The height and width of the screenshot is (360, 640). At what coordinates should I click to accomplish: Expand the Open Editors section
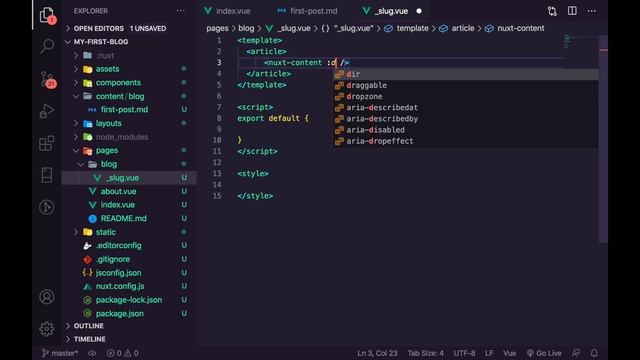(116, 29)
